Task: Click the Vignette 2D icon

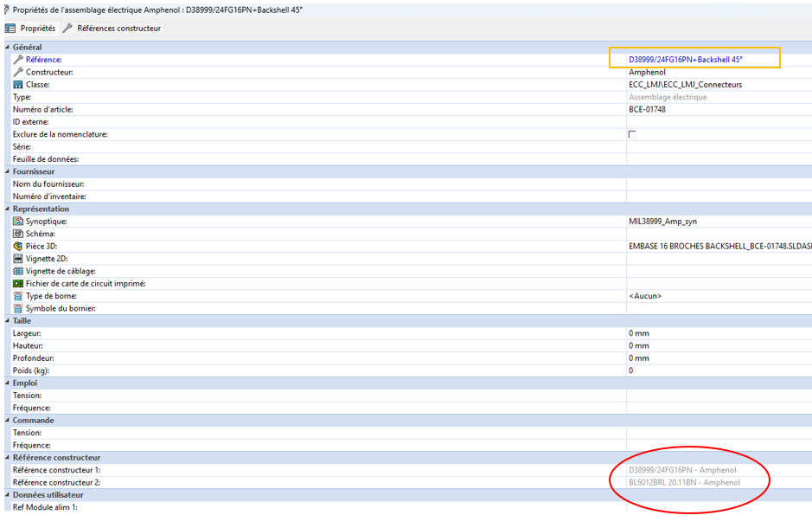Action: 17,259
